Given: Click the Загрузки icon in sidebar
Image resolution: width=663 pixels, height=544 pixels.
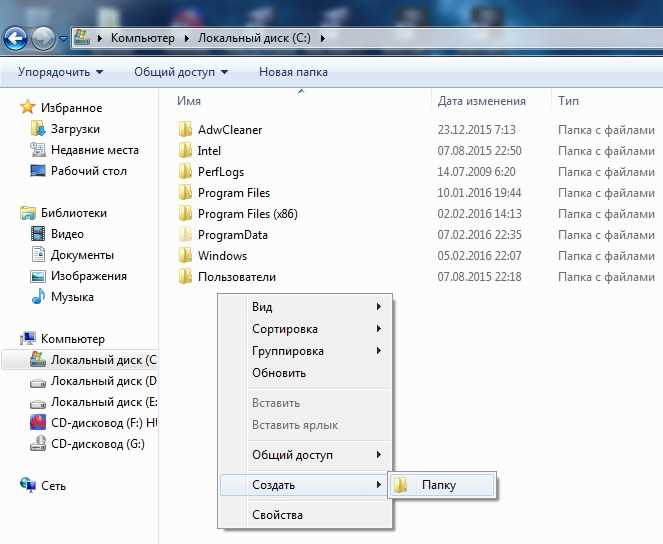Looking at the screenshot, I should coord(38,129).
